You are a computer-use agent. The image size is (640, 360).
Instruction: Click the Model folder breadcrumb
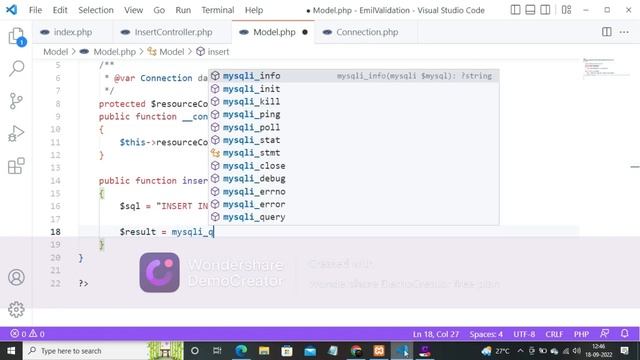56,52
